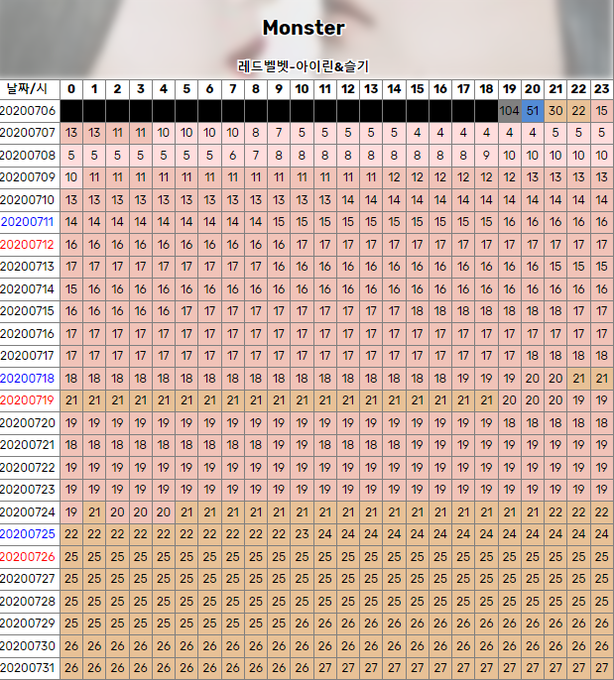Click the date label "20200713"
The image size is (614, 680).
click(28, 266)
